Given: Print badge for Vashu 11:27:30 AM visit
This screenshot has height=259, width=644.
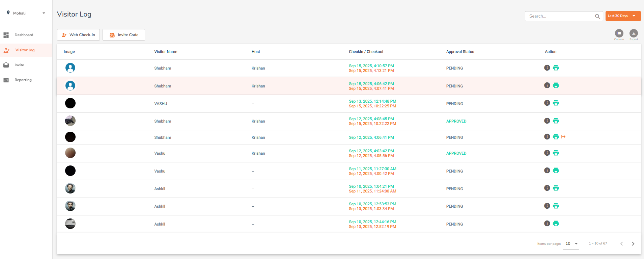Looking at the screenshot, I should pos(556,171).
